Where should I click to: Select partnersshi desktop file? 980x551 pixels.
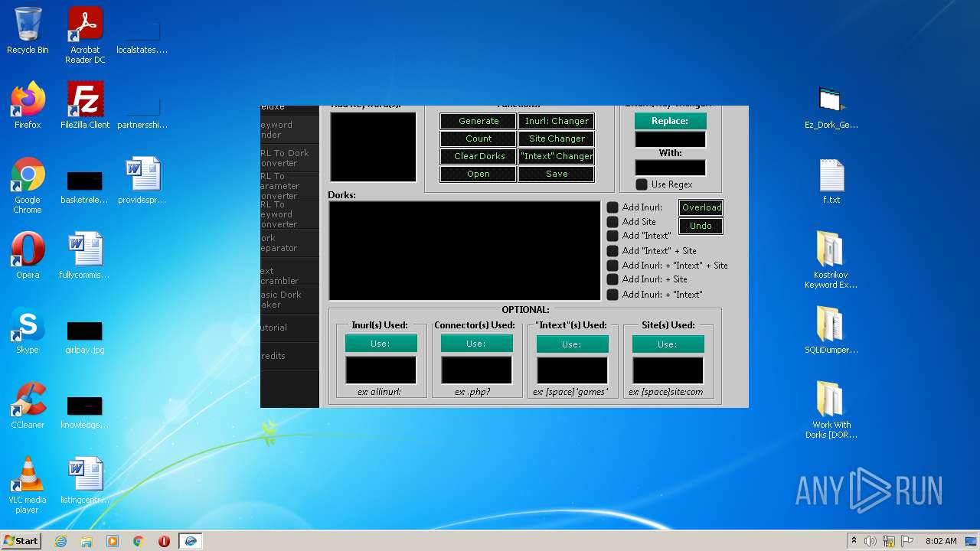coord(142,112)
